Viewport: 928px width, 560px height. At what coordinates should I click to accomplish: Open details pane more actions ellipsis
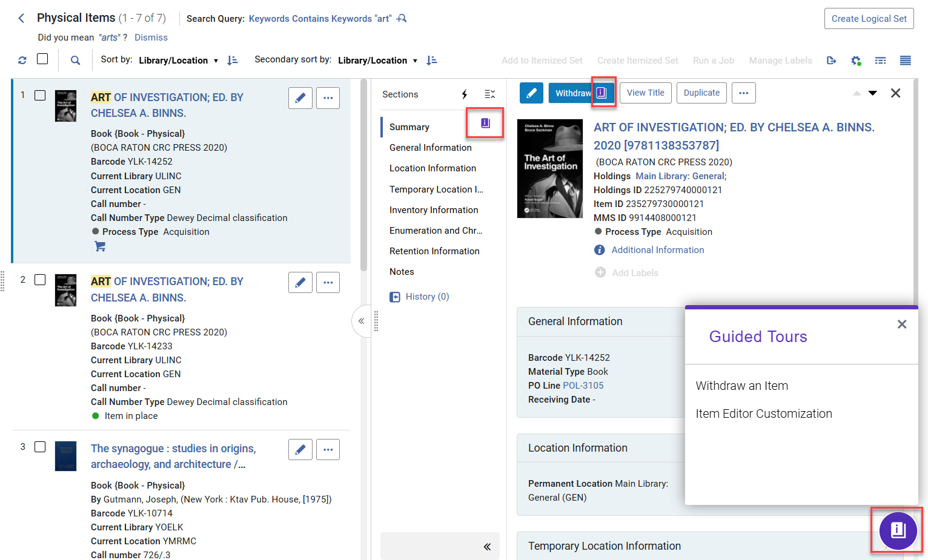744,93
